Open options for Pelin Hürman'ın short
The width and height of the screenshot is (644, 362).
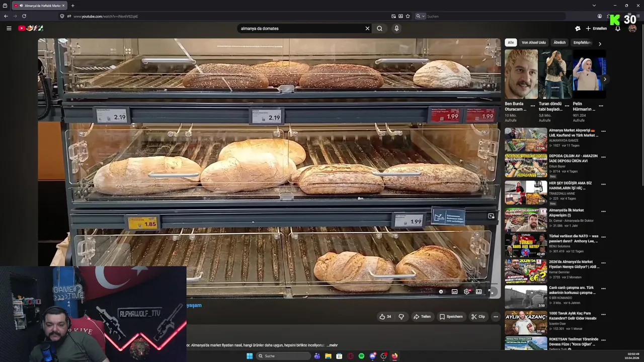point(601,106)
